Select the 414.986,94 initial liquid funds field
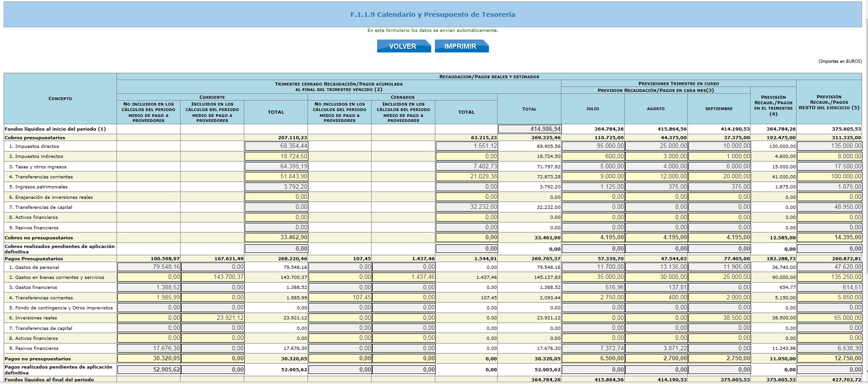Viewport: 868px width, 384px height. tap(530, 129)
